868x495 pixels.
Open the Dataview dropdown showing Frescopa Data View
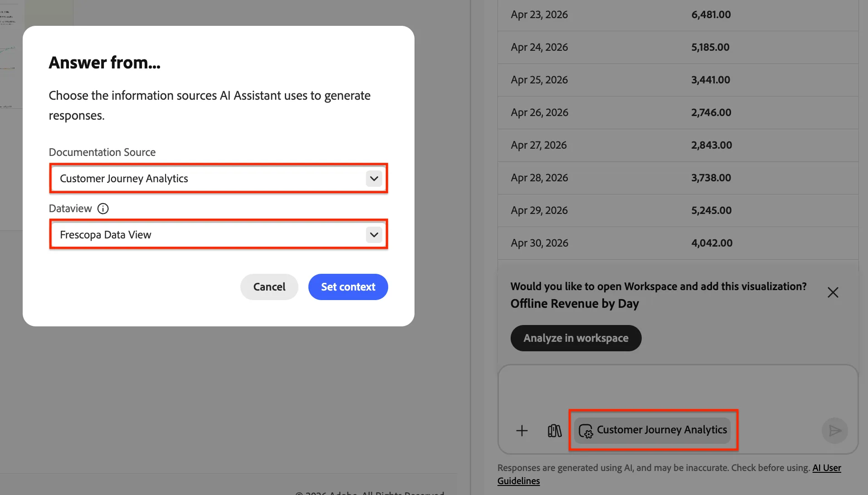coord(219,235)
